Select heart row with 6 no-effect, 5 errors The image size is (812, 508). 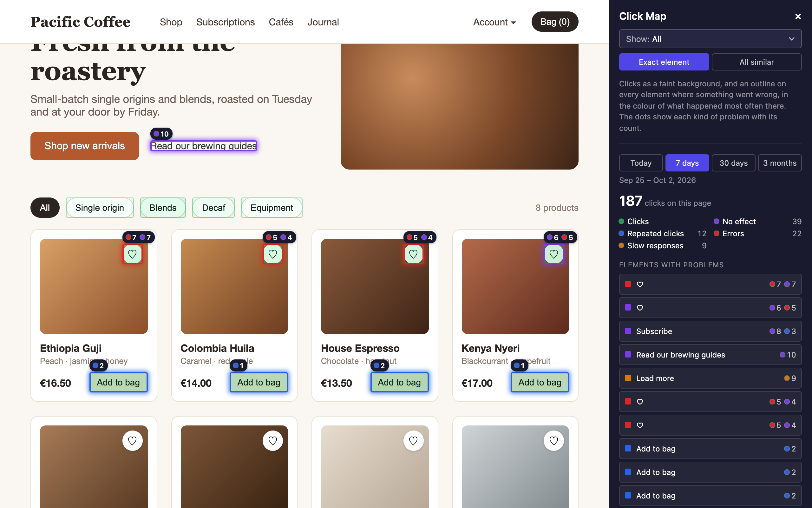(x=710, y=308)
